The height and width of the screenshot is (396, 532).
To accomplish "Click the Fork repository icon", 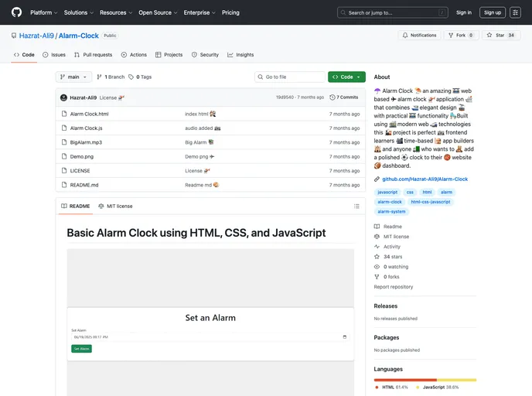I will click(x=452, y=36).
